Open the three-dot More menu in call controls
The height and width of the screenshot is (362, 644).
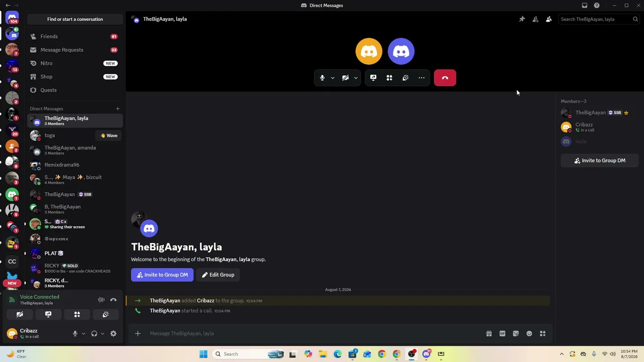coord(422,78)
